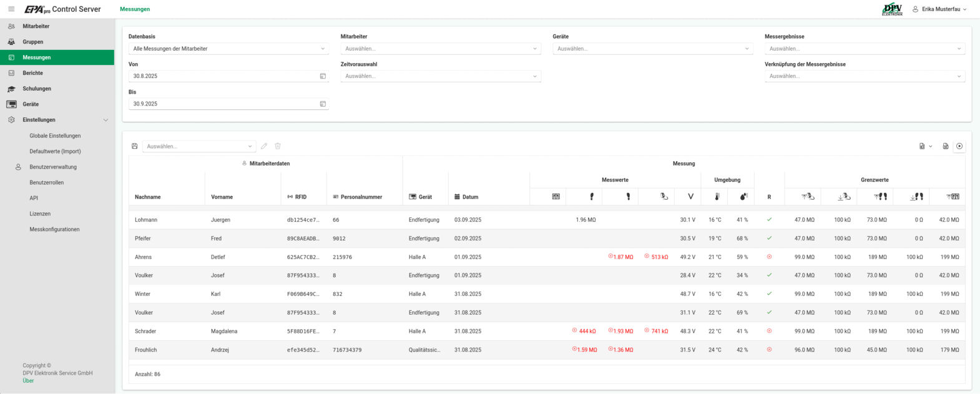Open the calendar picker for the Bis date
The height and width of the screenshot is (394, 980).
pyautogui.click(x=323, y=104)
